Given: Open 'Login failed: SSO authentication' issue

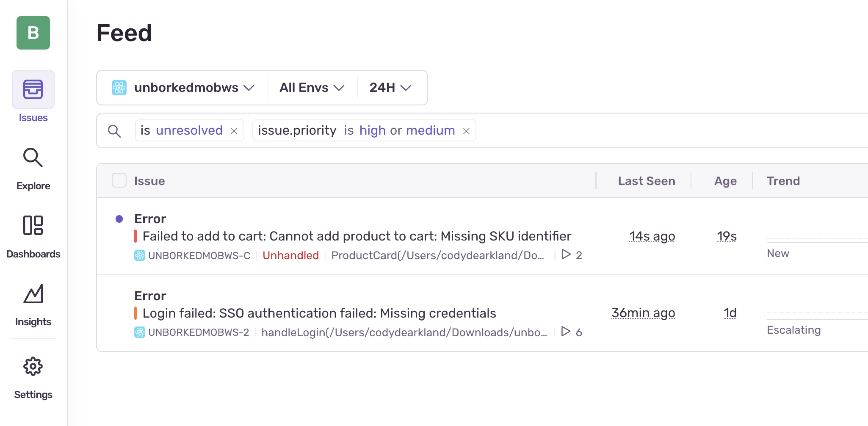Looking at the screenshot, I should pos(319,313).
